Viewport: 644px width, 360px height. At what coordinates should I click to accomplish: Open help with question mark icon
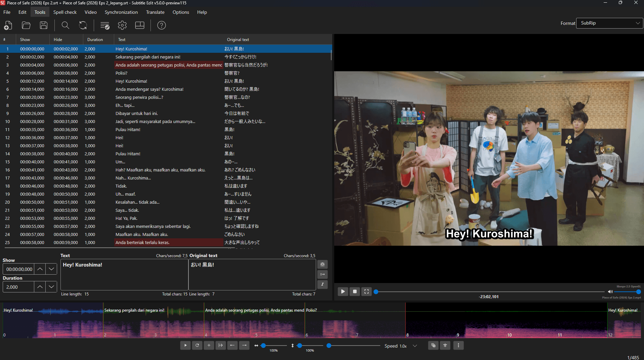tap(162, 25)
